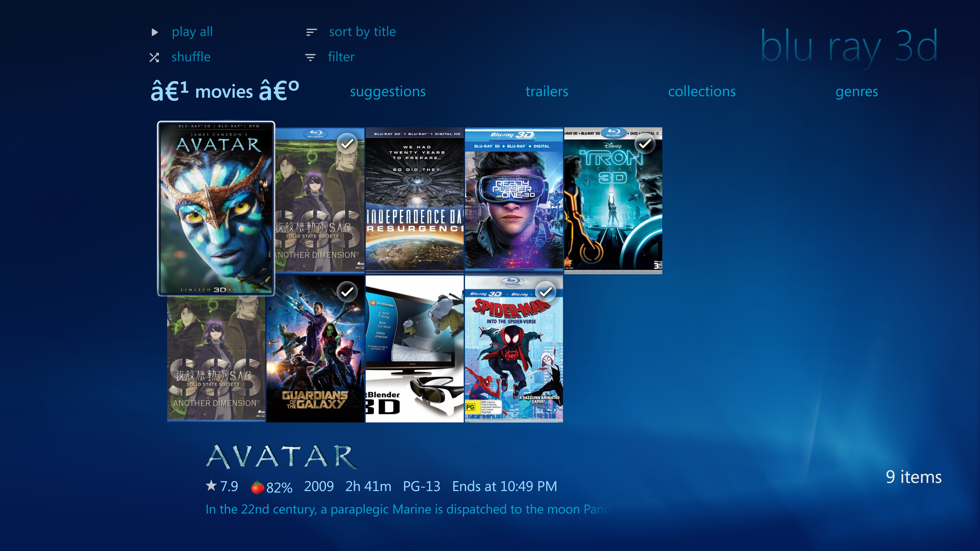Open the sort by title options
980x551 pixels.
(362, 32)
